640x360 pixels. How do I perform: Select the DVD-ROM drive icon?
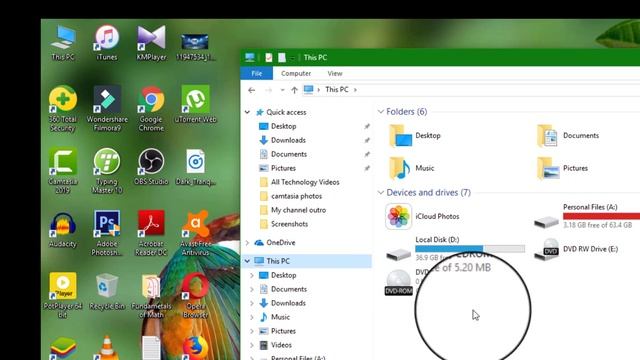pos(398,282)
